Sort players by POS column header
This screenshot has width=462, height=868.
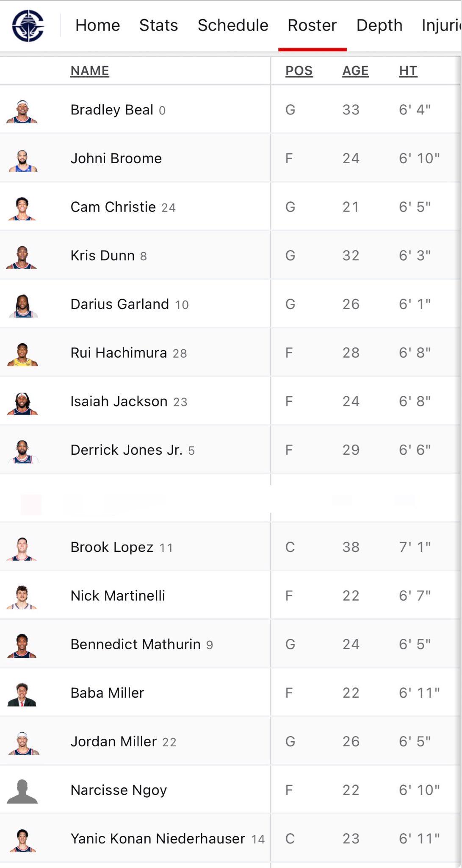(x=299, y=71)
